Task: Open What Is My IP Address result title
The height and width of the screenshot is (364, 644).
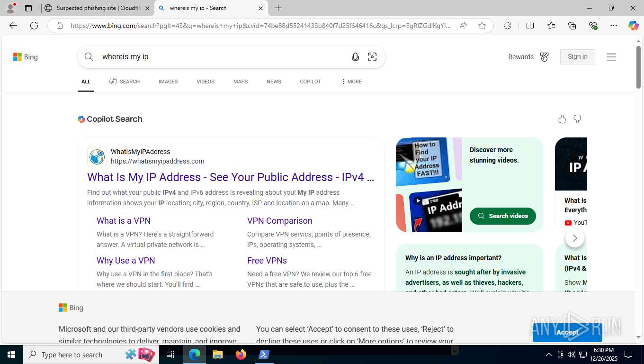Action: (x=231, y=177)
